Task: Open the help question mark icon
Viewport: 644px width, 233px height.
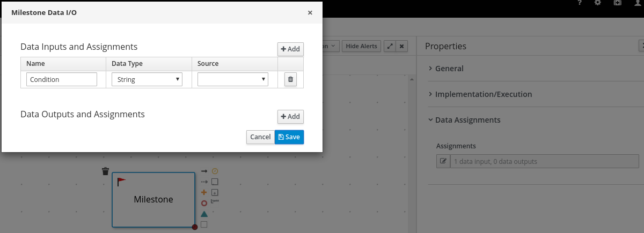Action: click(580, 3)
